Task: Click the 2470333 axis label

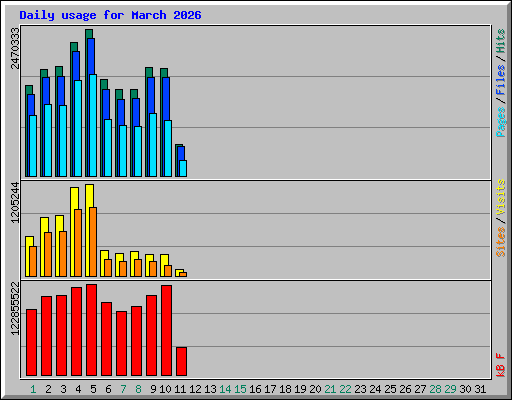Action: [15, 48]
